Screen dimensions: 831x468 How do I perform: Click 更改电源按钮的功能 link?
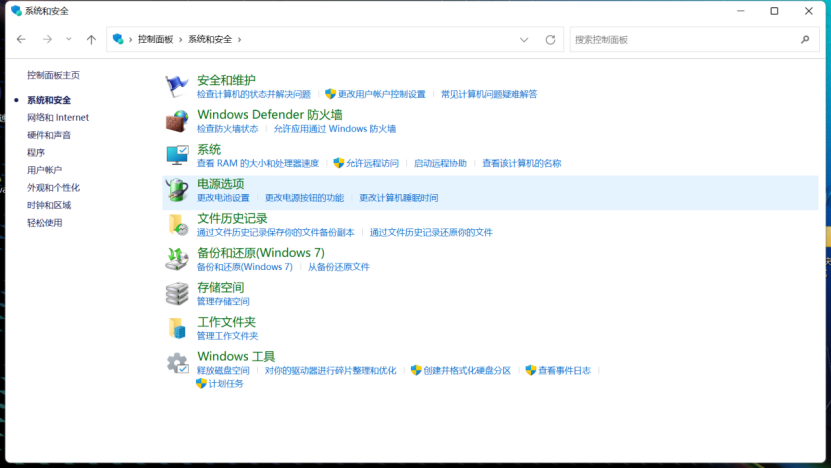pyautogui.click(x=304, y=198)
